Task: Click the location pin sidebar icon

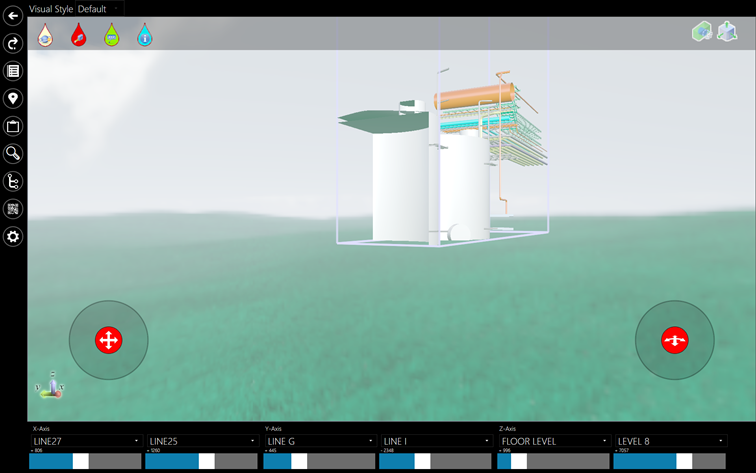Action: 13,99
